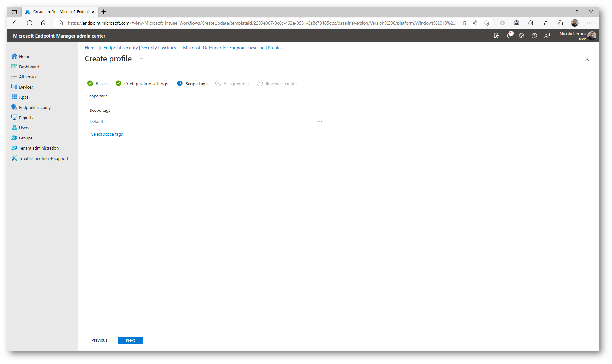The width and height of the screenshot is (612, 364).
Task: Open Edge settings and more menu
Action: pyautogui.click(x=589, y=23)
